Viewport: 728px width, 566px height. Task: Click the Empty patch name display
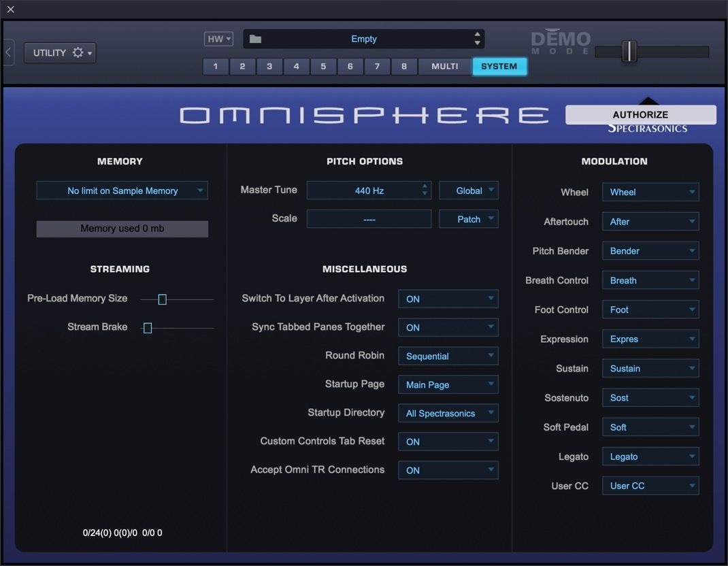pyautogui.click(x=363, y=39)
